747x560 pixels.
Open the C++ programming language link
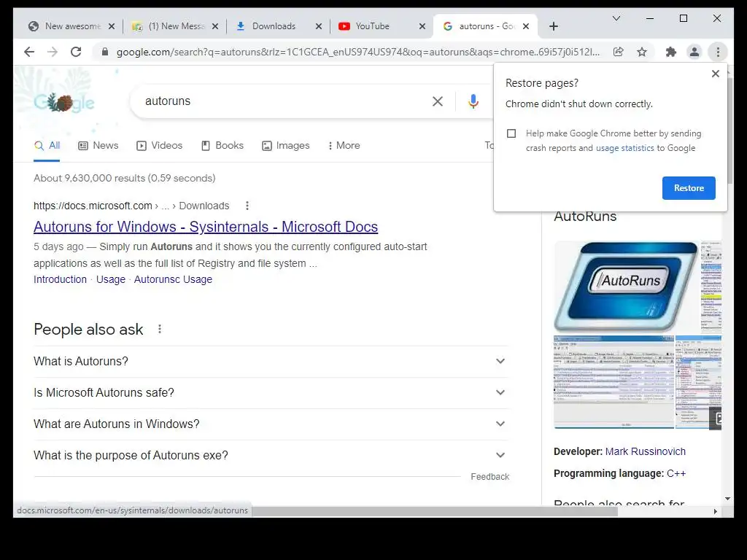pos(676,473)
